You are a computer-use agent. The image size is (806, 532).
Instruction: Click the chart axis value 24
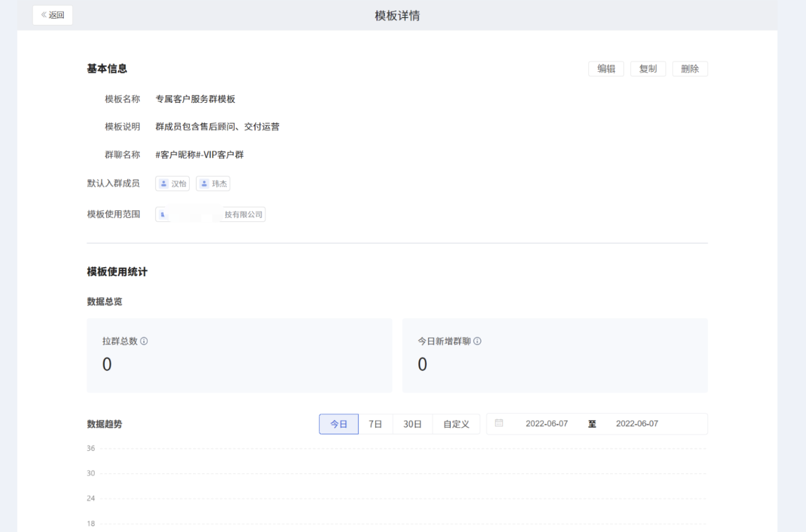click(x=91, y=498)
